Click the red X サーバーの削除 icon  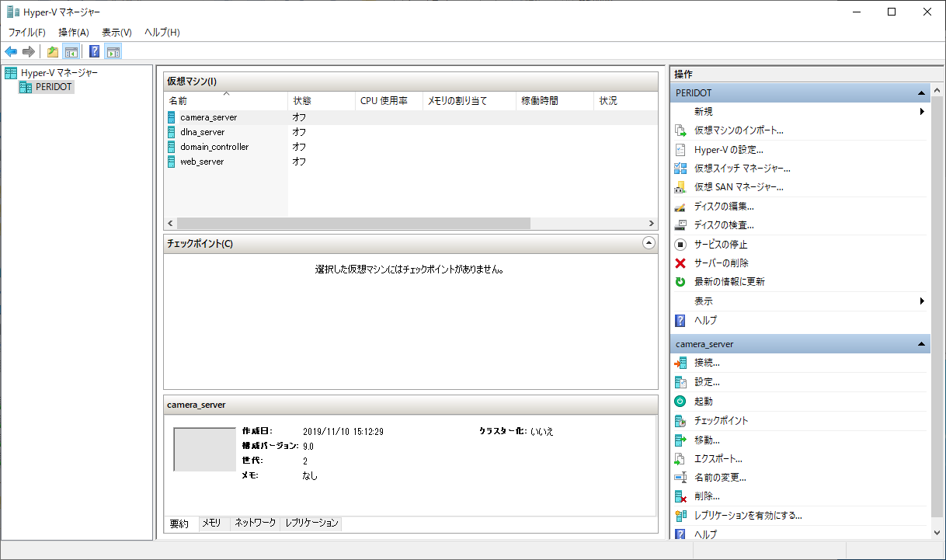click(680, 263)
